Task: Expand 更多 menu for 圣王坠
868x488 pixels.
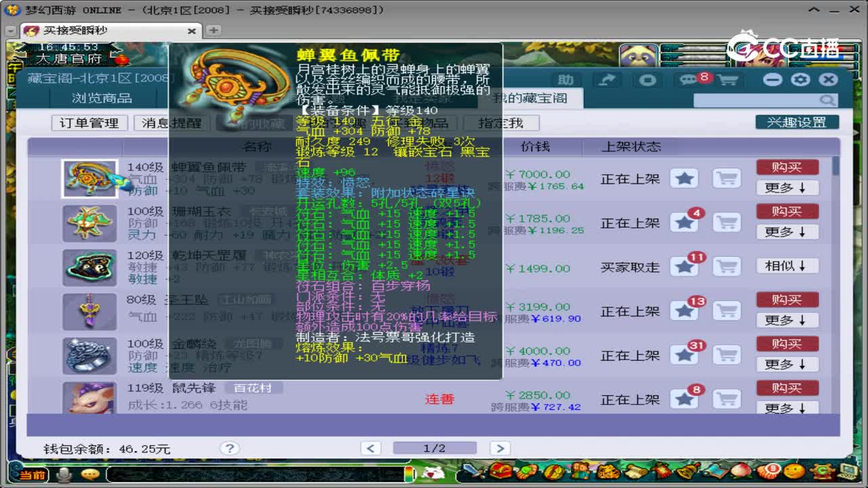Action: point(787,320)
